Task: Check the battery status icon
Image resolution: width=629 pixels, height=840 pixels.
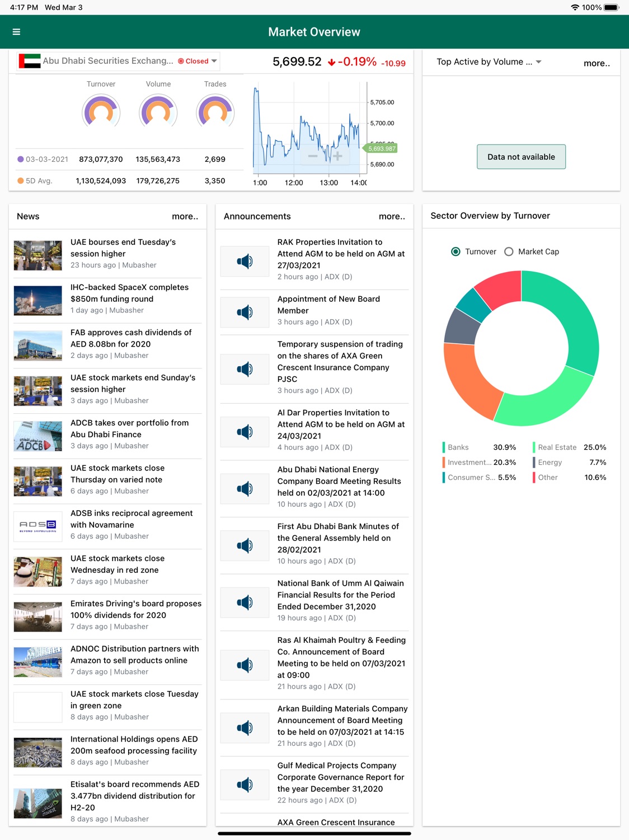Action: pos(611,7)
